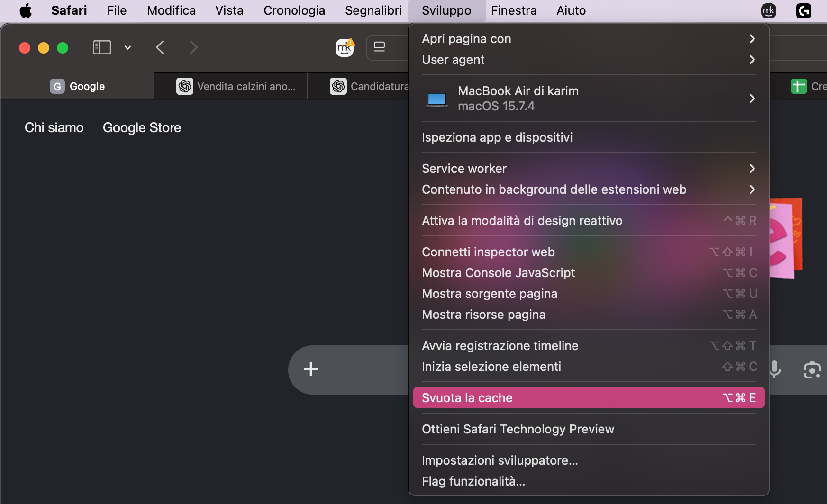Screen dimensions: 827x504
Task: Switch to the Candidatura tab
Action: pos(359,86)
